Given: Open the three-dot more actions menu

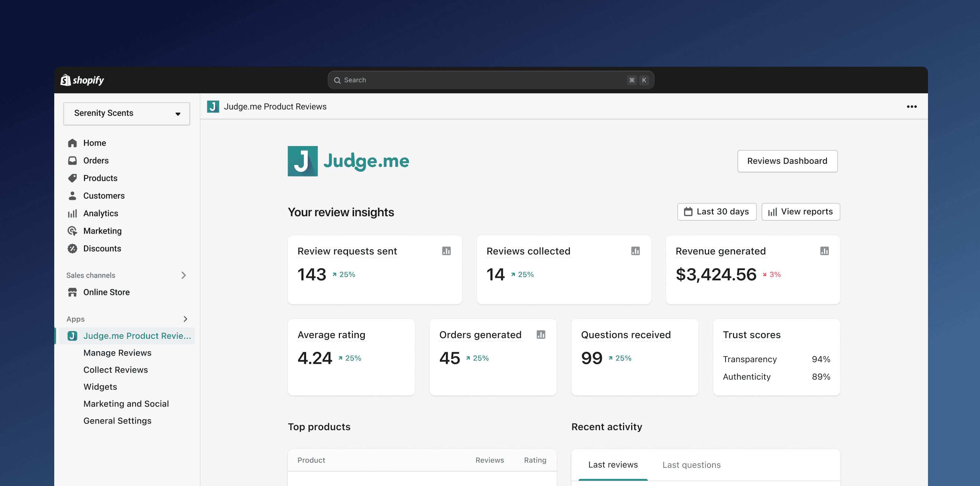Looking at the screenshot, I should tap(912, 107).
